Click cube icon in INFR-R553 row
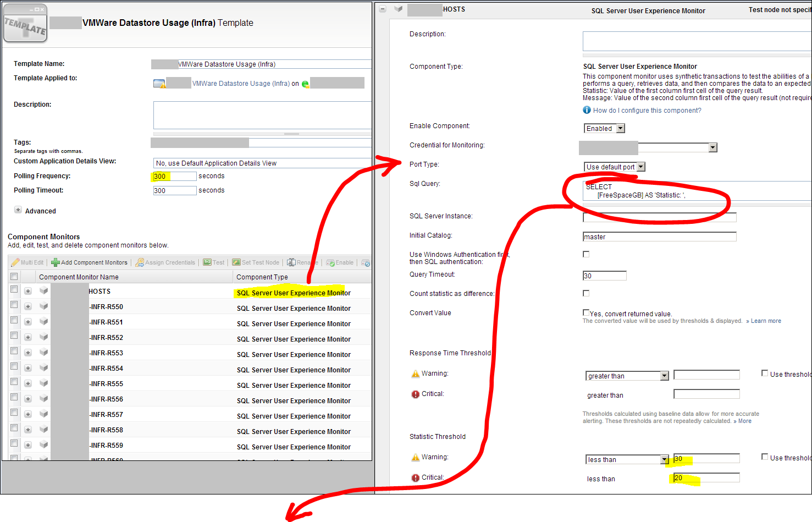The width and height of the screenshot is (812, 522). [x=44, y=352]
